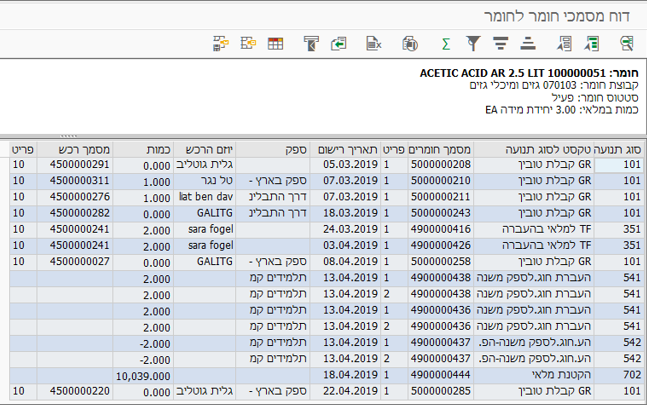Change layout using the colored grid icon
Viewport: 647px width, 405px height.
pyautogui.click(x=275, y=43)
